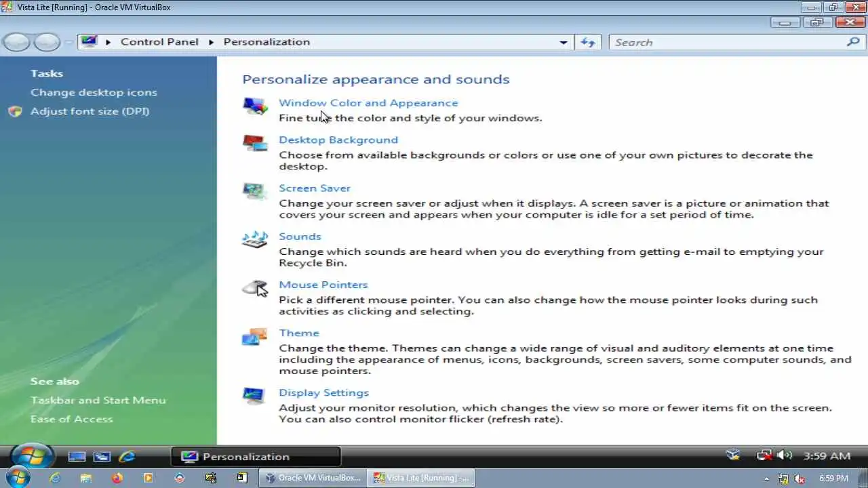Image resolution: width=868 pixels, height=488 pixels.
Task: Click Show Desktop in Vista quick launch
Action: [x=77, y=457]
